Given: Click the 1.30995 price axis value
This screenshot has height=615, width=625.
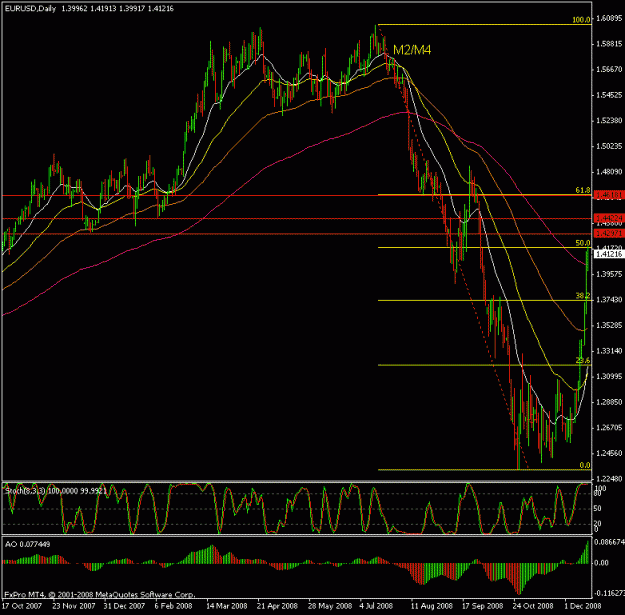Looking at the screenshot, I should (x=609, y=376).
